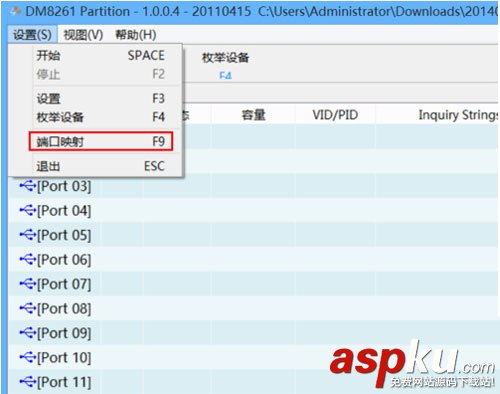
Task: Select the [Port 08] row label
Action: pos(64,308)
